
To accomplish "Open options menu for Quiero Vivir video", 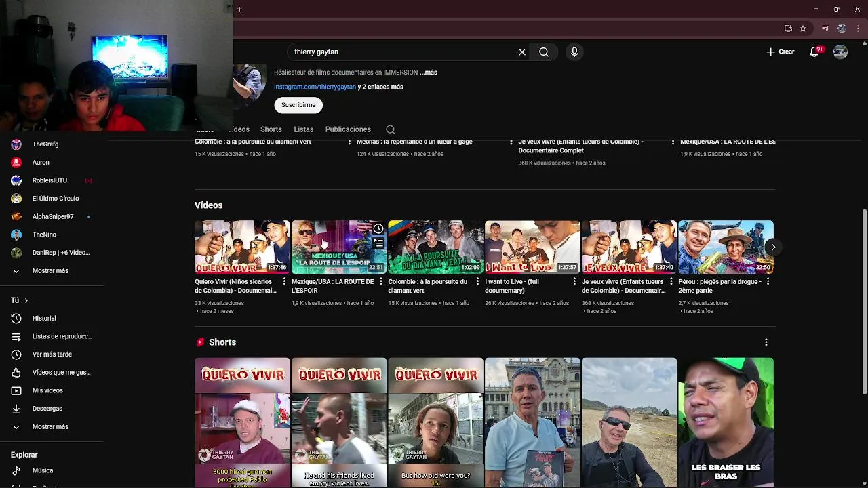I will click(284, 281).
